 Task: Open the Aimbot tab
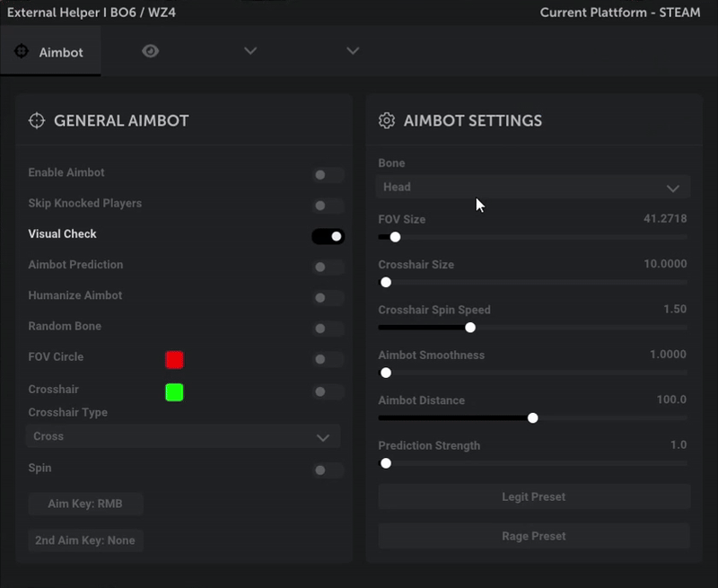50,51
